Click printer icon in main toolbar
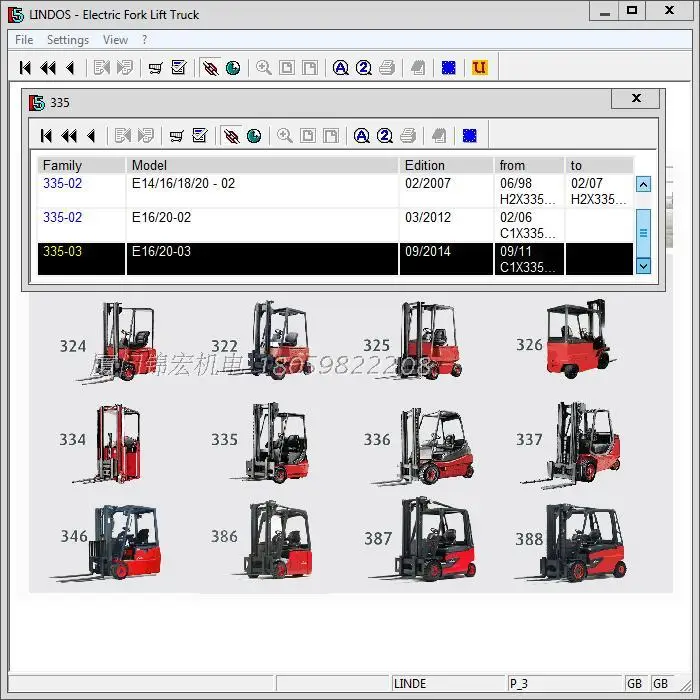Image resolution: width=700 pixels, height=700 pixels. click(x=387, y=68)
